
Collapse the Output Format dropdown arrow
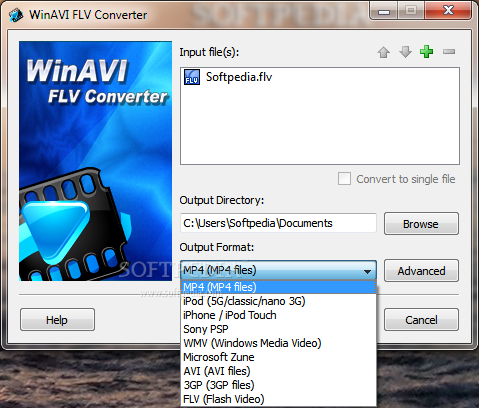(x=367, y=271)
